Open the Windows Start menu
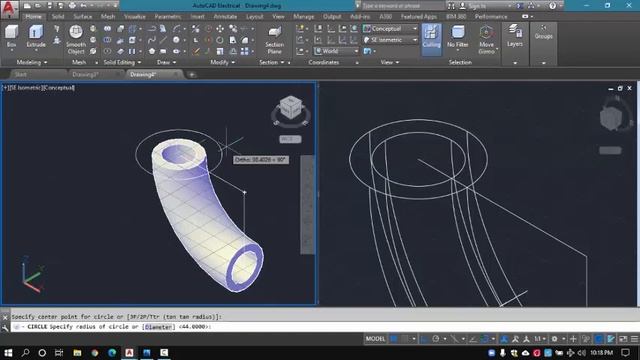 tap(8, 353)
